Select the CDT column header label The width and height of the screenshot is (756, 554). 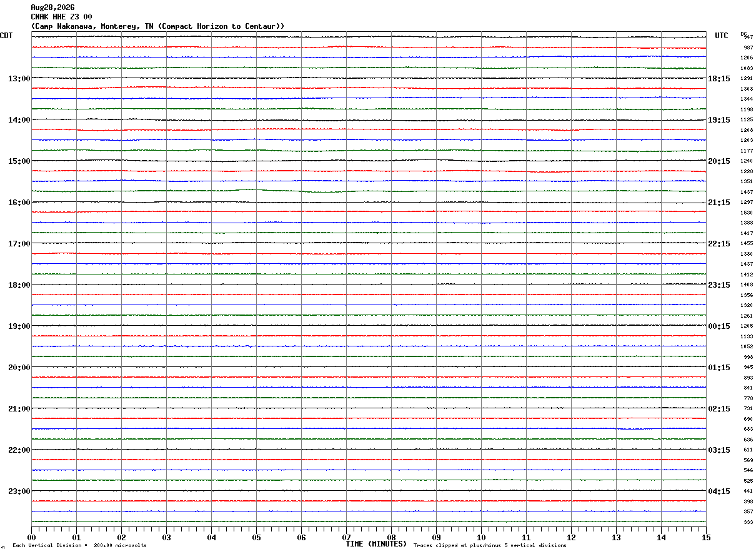click(6, 36)
